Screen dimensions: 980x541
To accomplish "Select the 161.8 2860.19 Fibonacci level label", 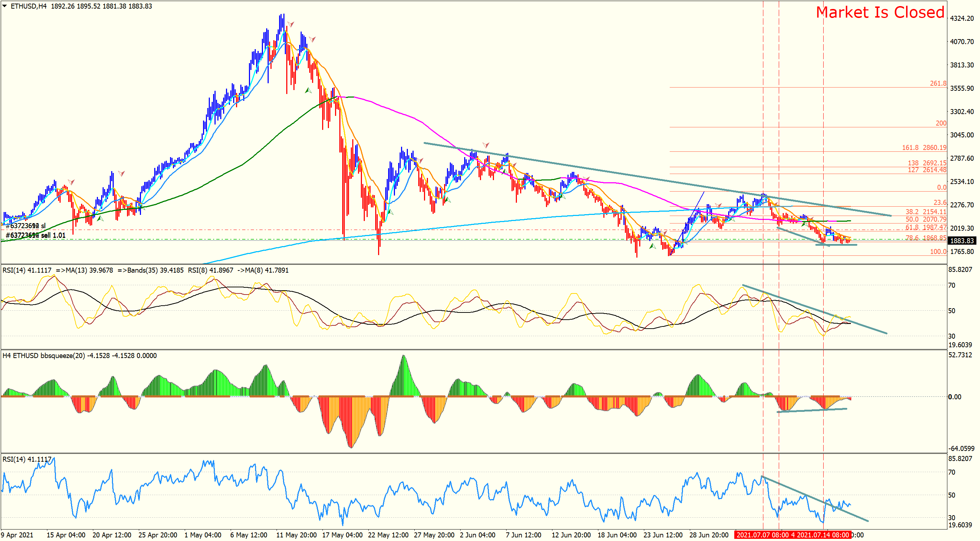I will pyautogui.click(x=924, y=147).
